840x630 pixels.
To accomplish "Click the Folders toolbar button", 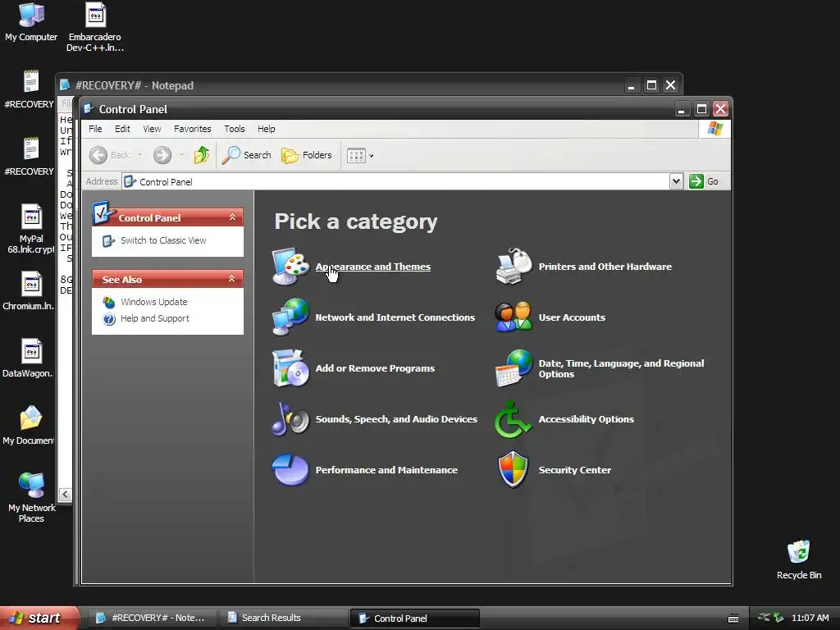I will (x=307, y=155).
